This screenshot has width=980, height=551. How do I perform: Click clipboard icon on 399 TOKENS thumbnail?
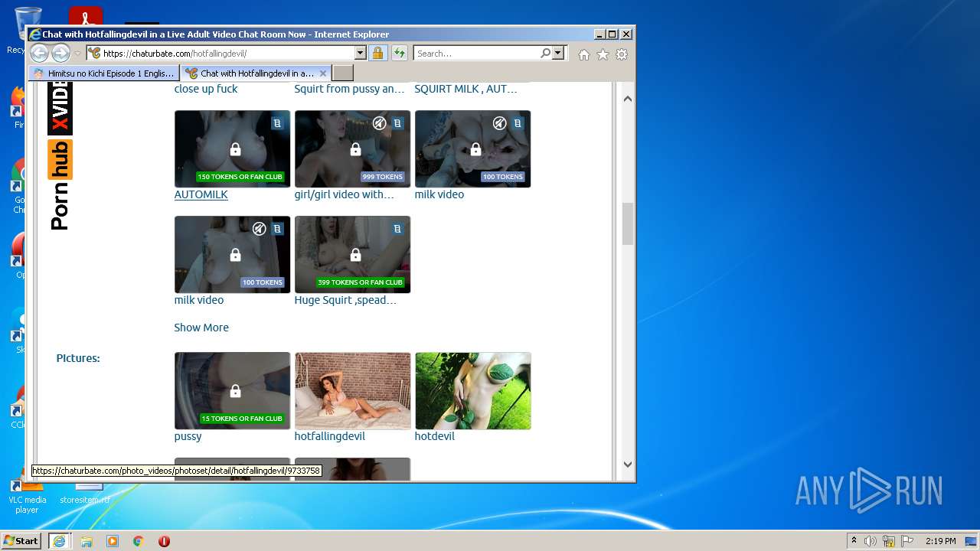click(397, 229)
